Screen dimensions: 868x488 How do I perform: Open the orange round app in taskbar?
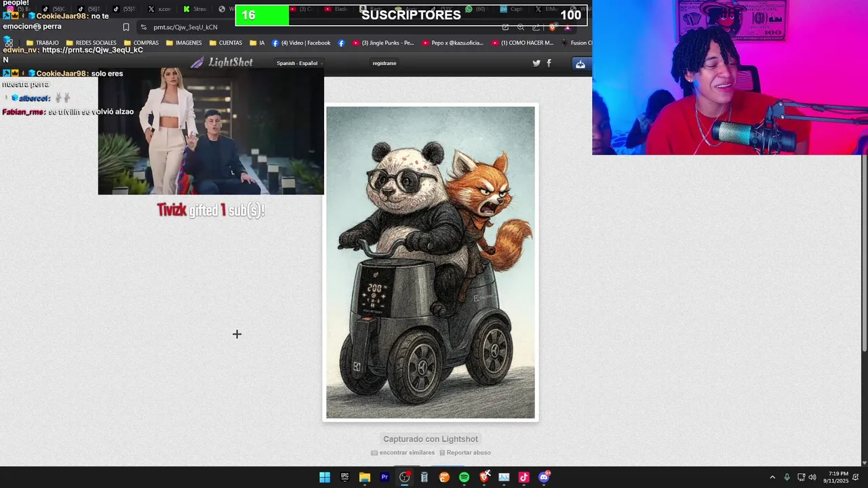click(x=444, y=477)
